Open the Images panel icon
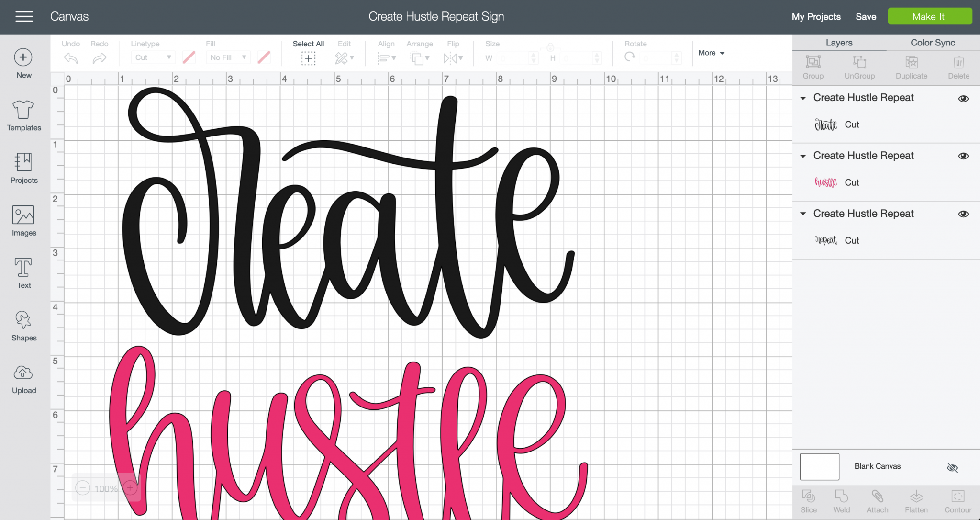Viewport: 980px width, 520px height. point(23,215)
